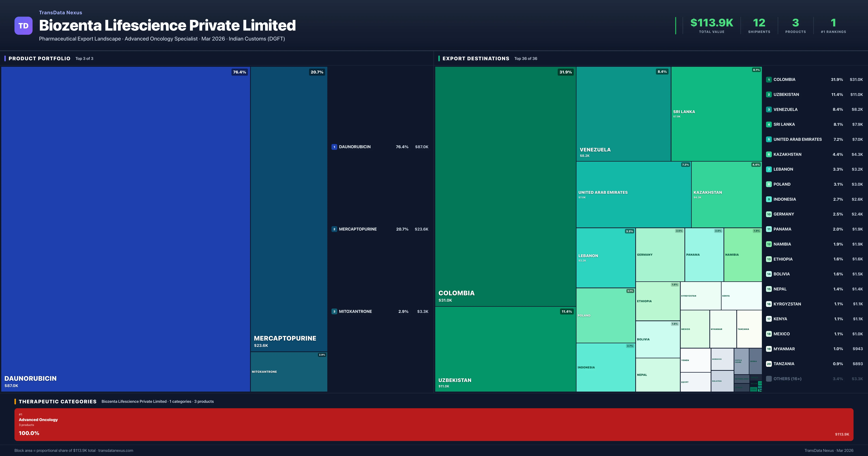Open the Advanced Oncology category bar
This screenshot has height=456, width=868.
point(434,424)
